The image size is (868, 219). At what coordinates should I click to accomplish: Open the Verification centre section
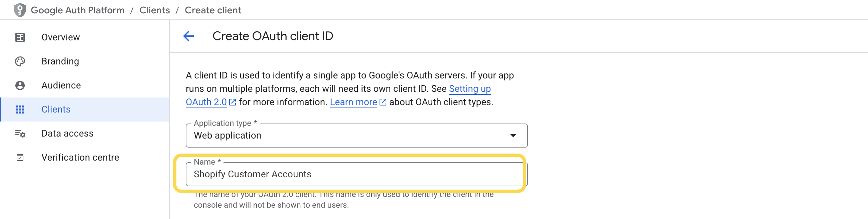(85, 158)
